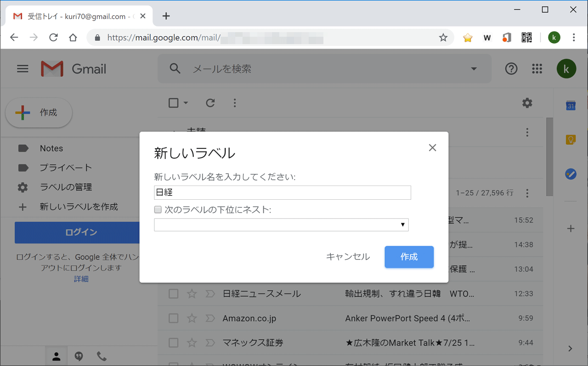Collapse the side panel with the chevron

570,349
